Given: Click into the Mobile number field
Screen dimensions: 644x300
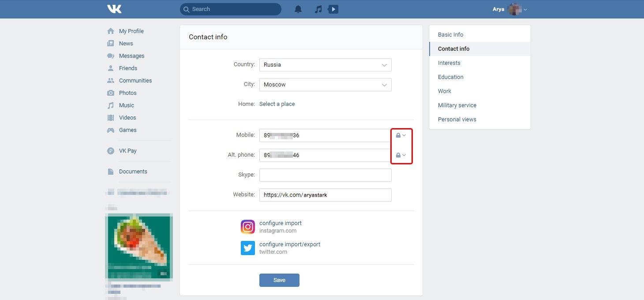Looking at the screenshot, I should (326, 135).
